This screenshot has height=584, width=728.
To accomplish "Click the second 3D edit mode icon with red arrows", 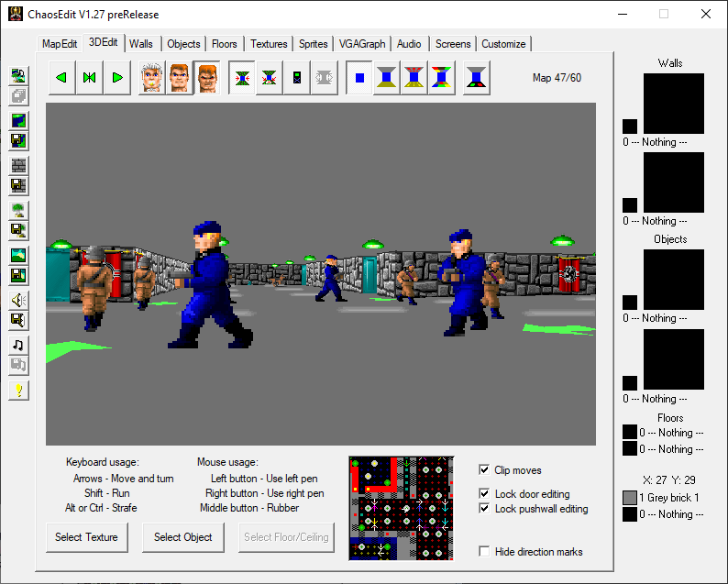I will [270, 78].
